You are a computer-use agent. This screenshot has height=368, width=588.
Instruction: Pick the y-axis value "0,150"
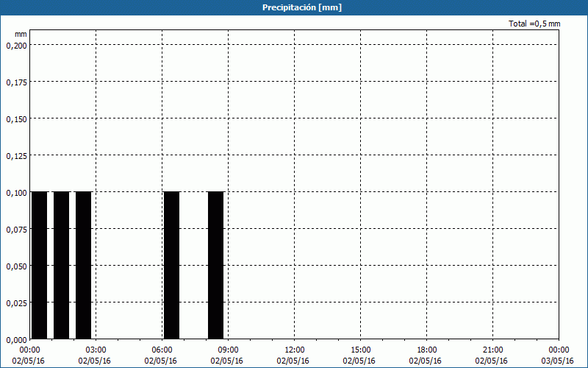coord(16,119)
